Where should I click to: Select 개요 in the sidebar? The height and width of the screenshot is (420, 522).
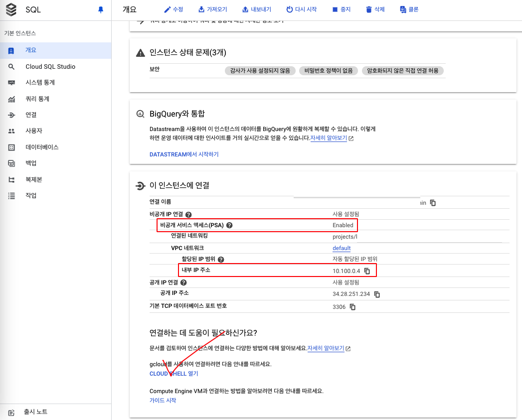[x=56, y=50]
